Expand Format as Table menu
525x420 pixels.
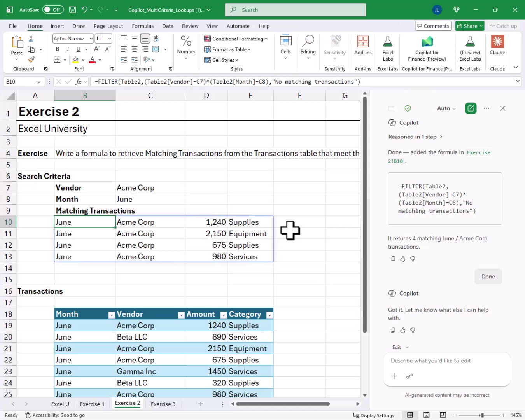227,49
